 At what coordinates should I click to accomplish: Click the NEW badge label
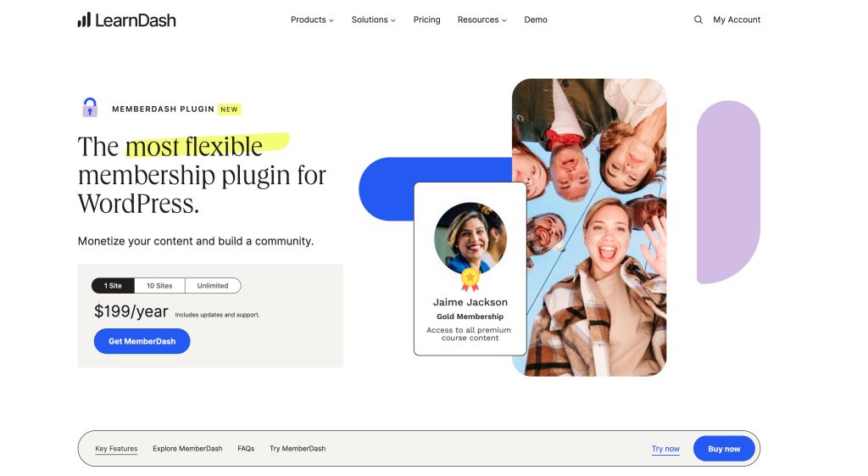tap(229, 109)
